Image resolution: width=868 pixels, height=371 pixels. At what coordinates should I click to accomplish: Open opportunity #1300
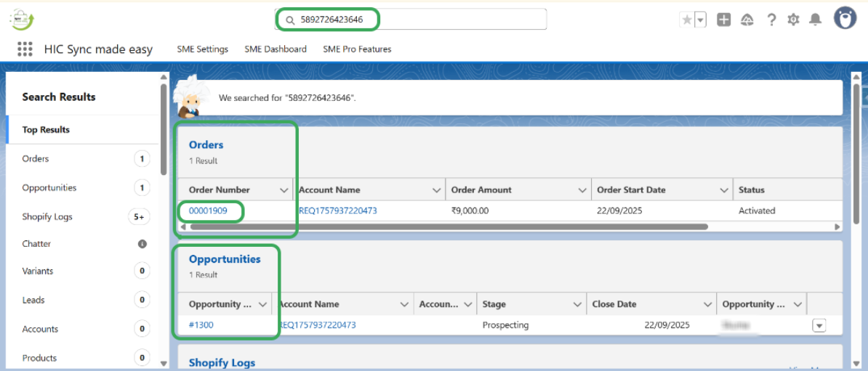201,325
